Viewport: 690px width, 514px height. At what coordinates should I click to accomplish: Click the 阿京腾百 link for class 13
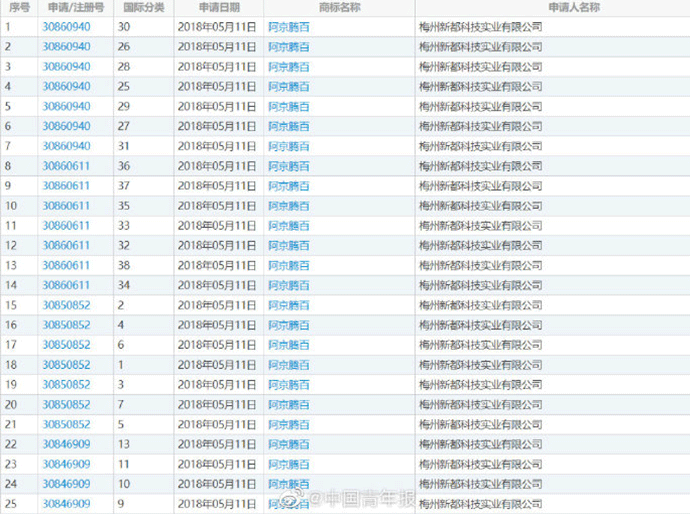pos(288,444)
